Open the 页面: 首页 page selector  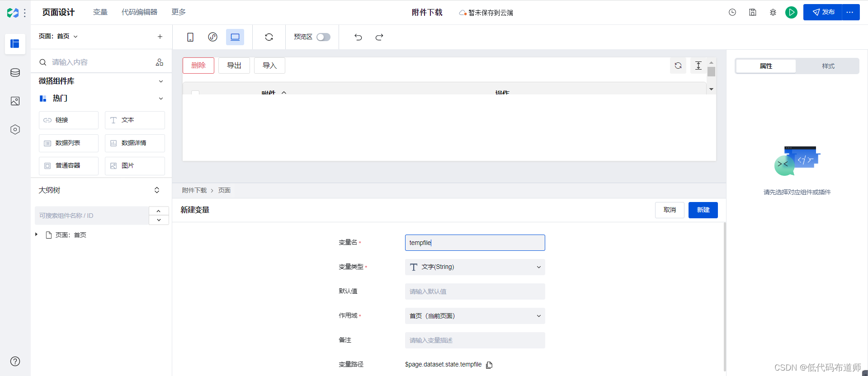pyautogui.click(x=58, y=36)
